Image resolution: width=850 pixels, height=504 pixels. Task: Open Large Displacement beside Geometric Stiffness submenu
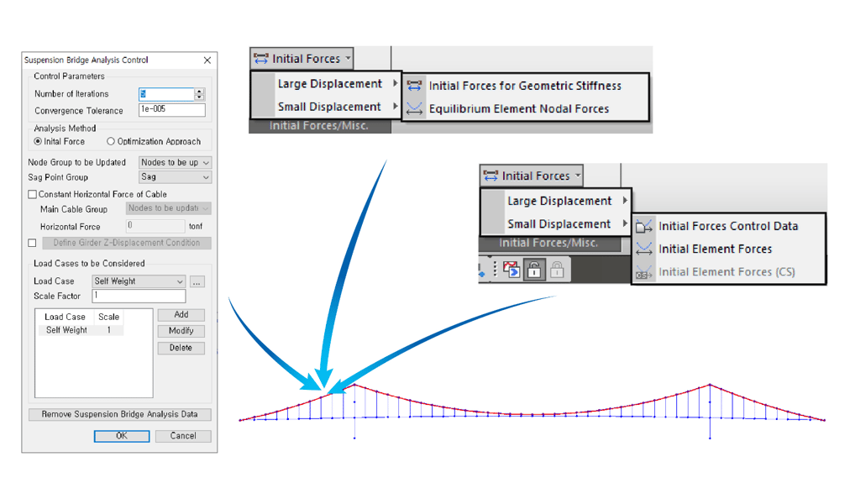click(x=330, y=84)
